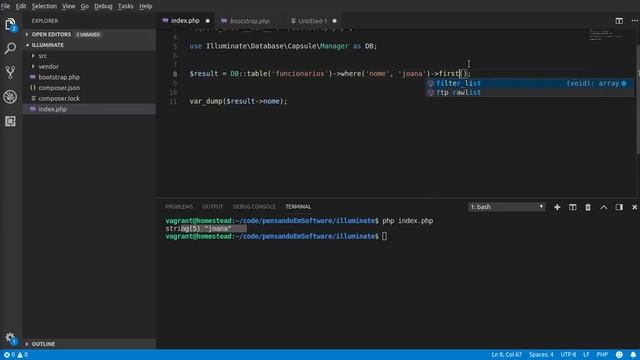
Task: Close the terminal panel
Action: tap(635, 207)
